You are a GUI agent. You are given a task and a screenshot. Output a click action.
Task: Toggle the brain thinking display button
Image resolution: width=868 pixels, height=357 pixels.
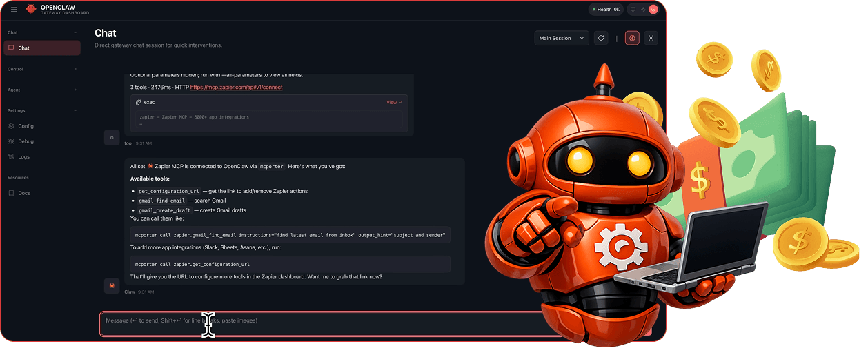pyautogui.click(x=632, y=38)
